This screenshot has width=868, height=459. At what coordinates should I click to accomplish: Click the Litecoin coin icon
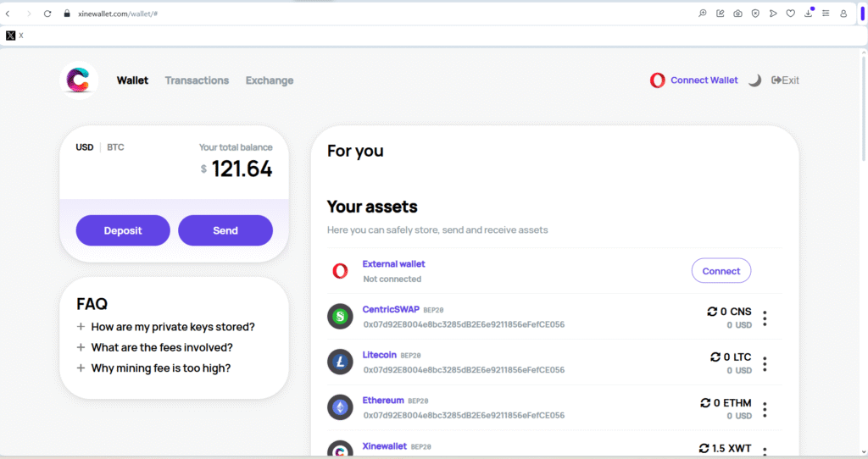point(340,362)
